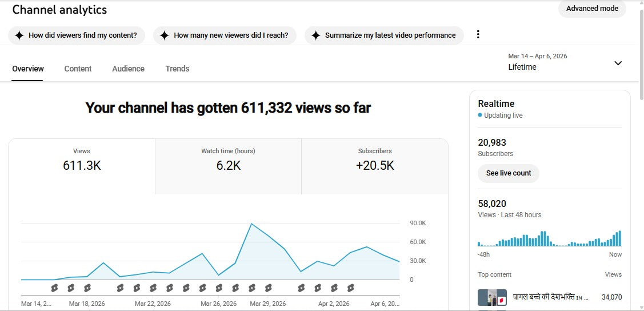This screenshot has width=644, height=311.
Task: Expand the date range chevron next to Lifetime
Action: [618, 63]
